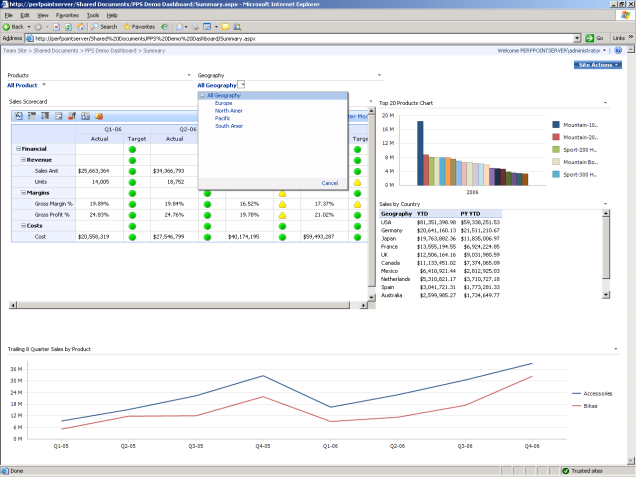Select South Amer in geography list

click(x=229, y=126)
